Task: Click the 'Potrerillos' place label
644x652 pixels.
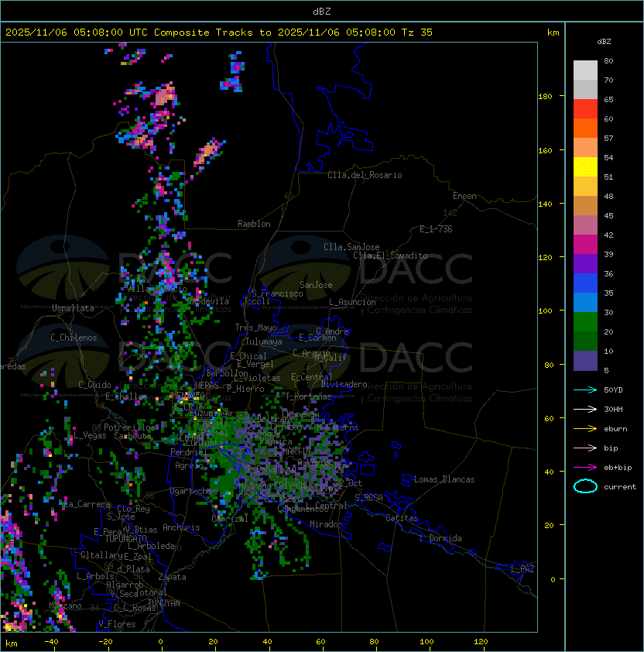Action: click(x=129, y=427)
